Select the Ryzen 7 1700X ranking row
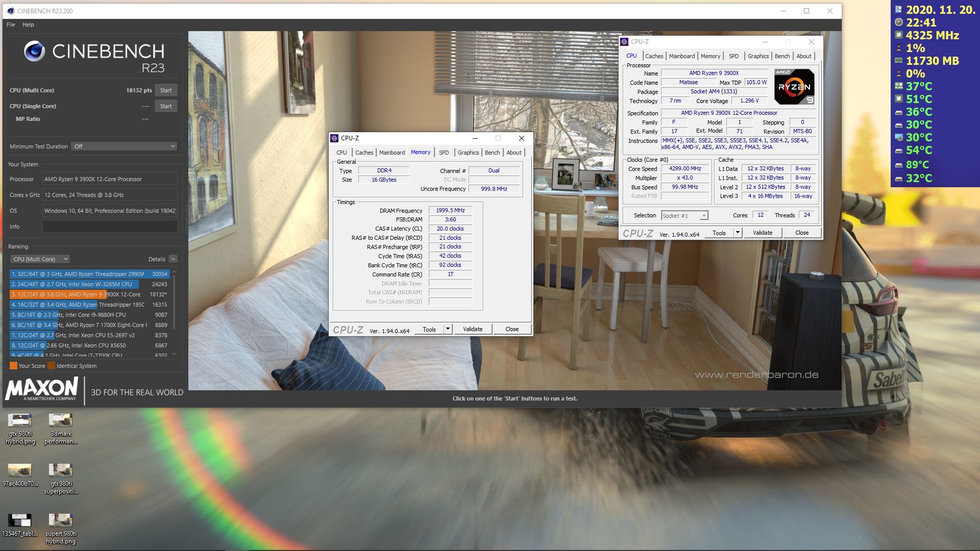980x551 pixels. click(89, 325)
